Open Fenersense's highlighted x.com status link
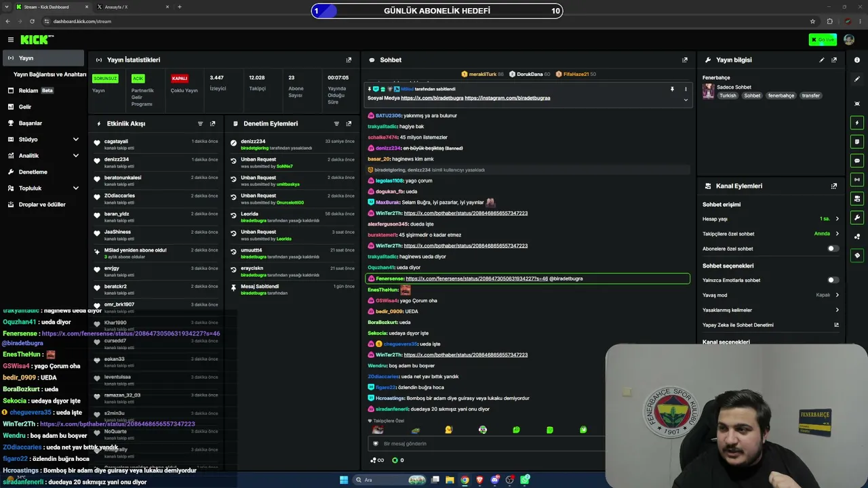This screenshot has width=868, height=488. point(477,279)
